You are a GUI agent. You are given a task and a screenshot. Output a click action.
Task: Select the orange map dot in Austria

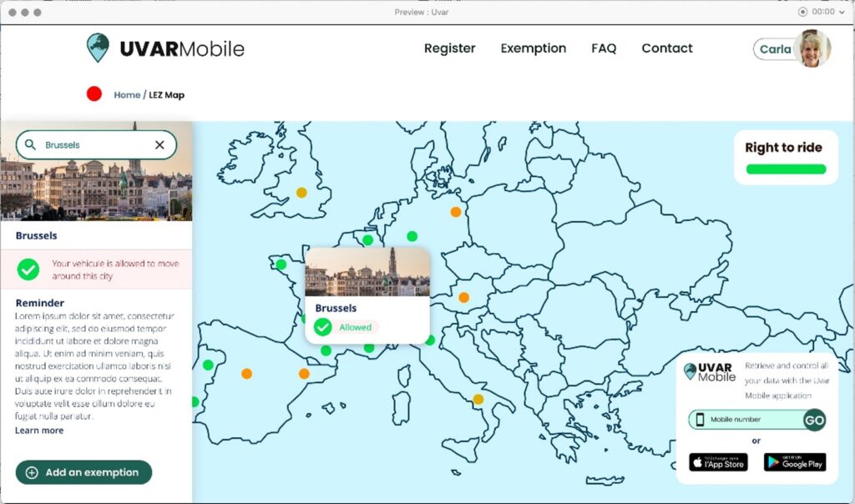click(464, 298)
